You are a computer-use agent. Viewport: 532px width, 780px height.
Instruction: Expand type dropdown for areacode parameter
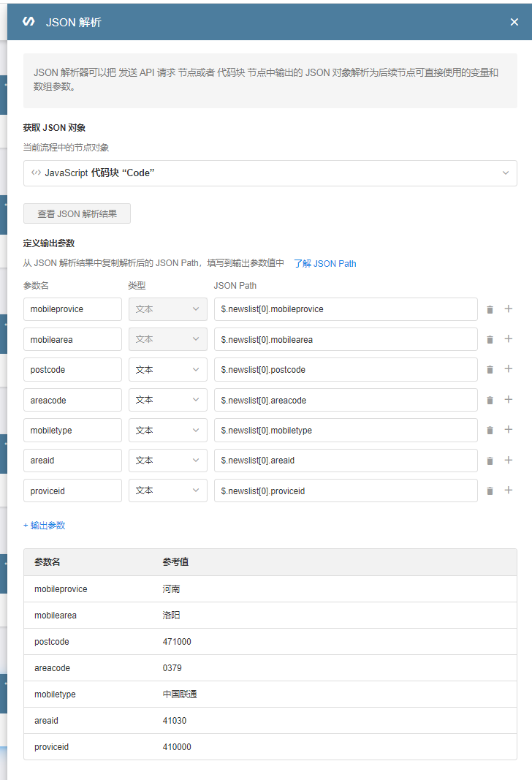167,400
